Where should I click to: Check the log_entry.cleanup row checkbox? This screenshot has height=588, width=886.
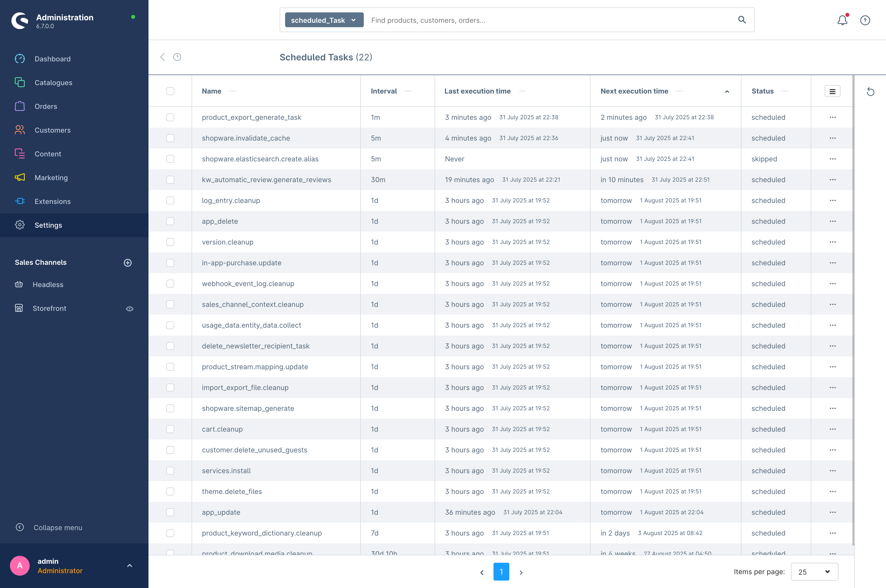click(x=170, y=201)
